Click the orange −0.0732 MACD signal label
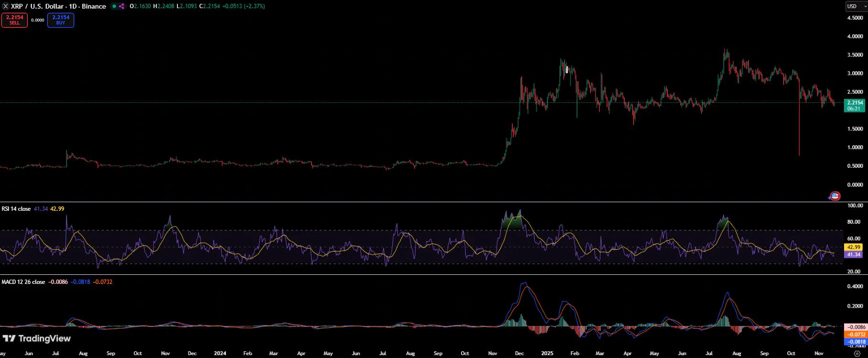868x358 pixels. (856, 335)
